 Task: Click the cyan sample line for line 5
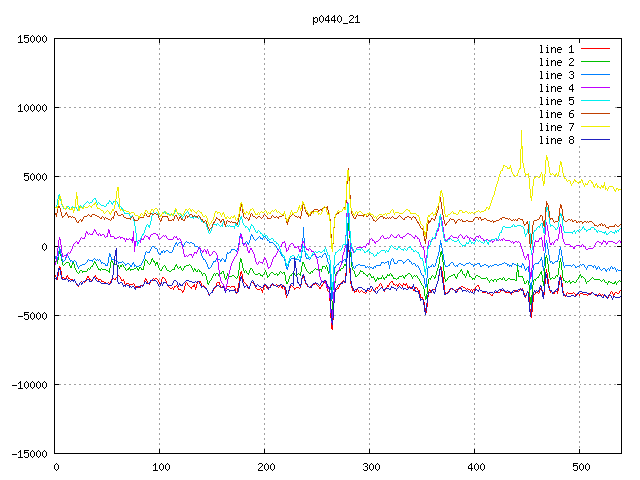[x=595, y=101]
